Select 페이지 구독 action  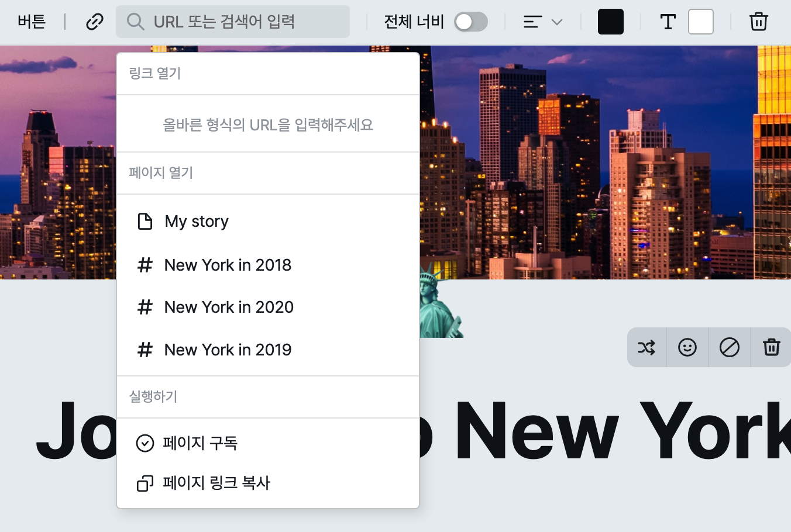(x=200, y=443)
